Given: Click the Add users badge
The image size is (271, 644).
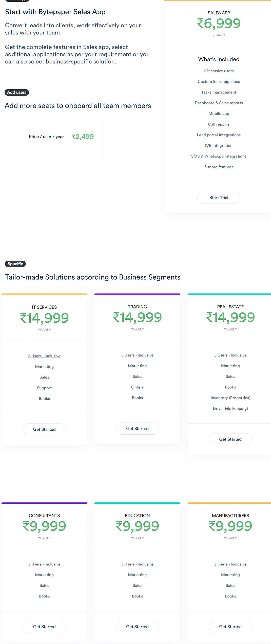Looking at the screenshot, I should click(x=17, y=92).
